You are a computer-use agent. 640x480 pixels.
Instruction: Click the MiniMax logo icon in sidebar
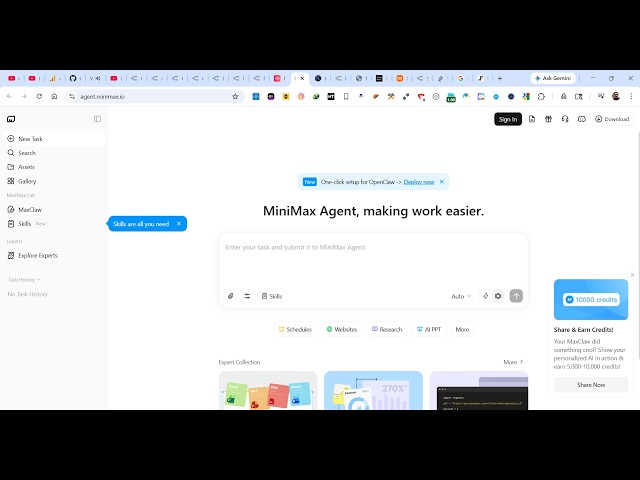point(11,119)
